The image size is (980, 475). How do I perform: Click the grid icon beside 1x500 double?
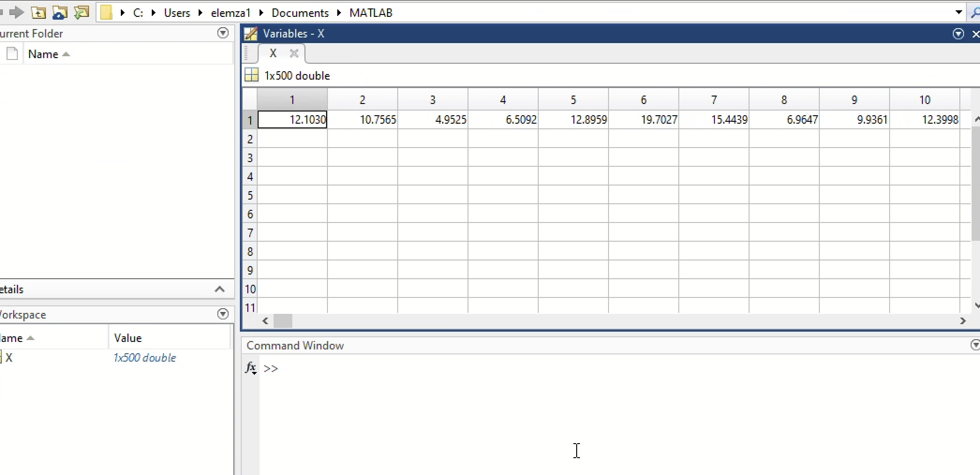coord(252,75)
